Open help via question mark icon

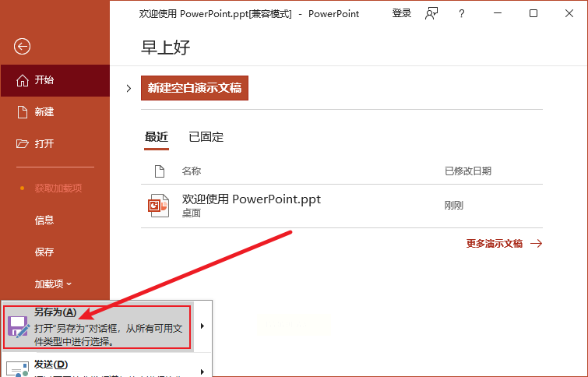462,14
